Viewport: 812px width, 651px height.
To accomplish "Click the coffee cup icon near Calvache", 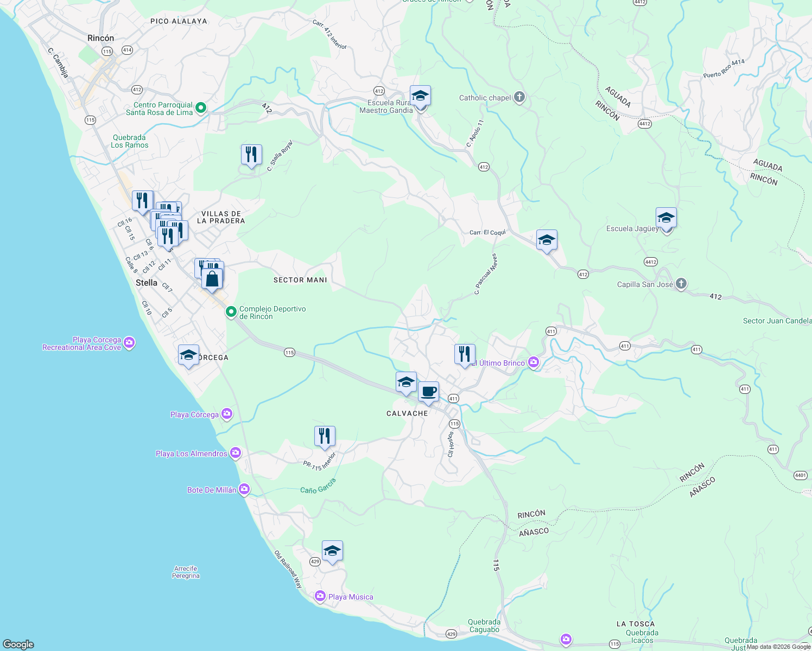I will pyautogui.click(x=429, y=390).
